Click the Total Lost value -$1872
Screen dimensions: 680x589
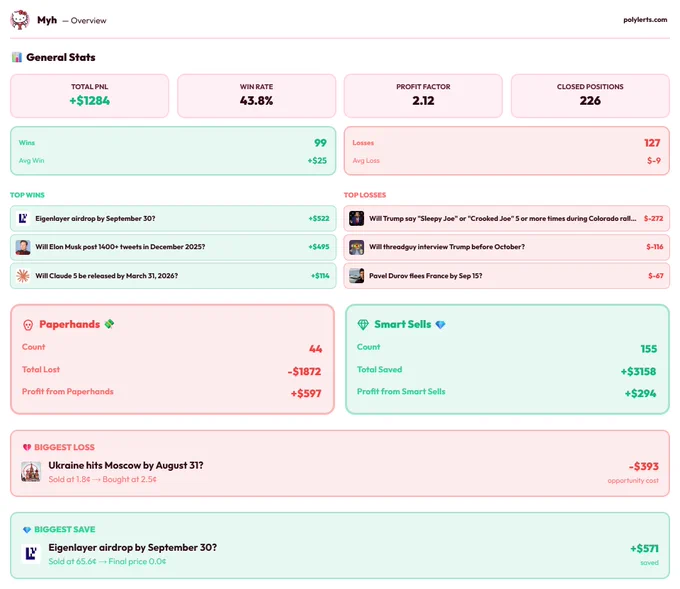pyautogui.click(x=304, y=371)
